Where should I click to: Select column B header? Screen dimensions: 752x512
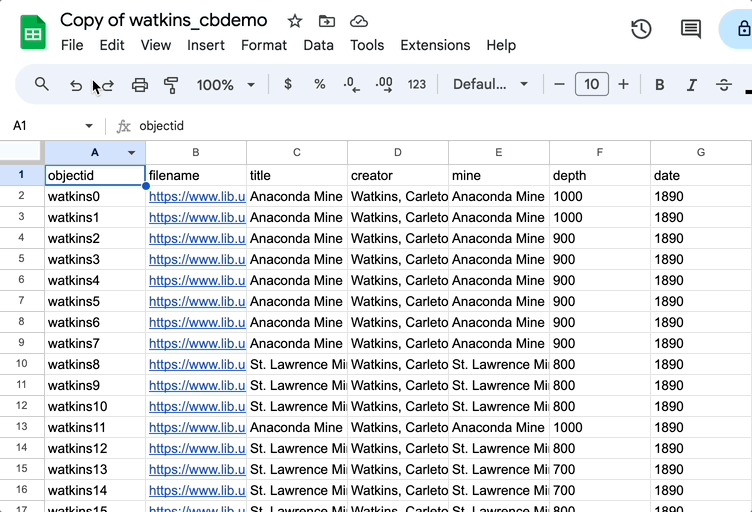196,152
